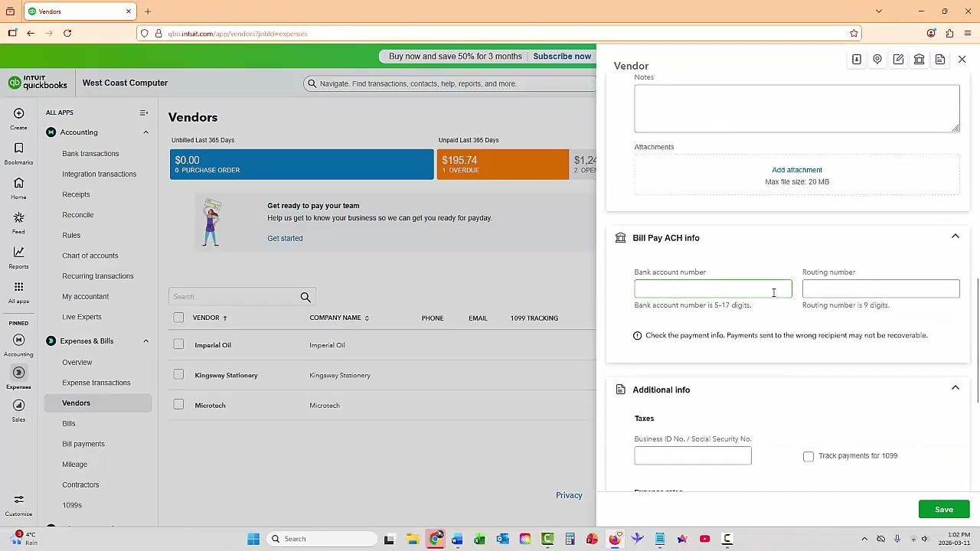Open File Explorer from taskbar

[412, 539]
